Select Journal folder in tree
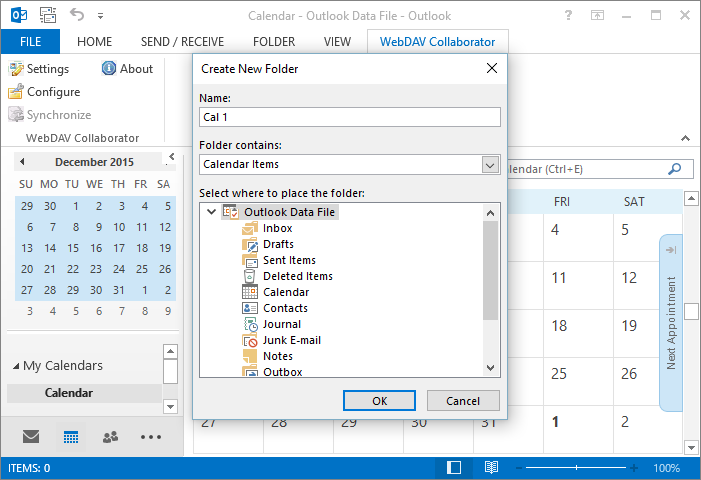Viewport: 701px width, 480px height. point(282,324)
